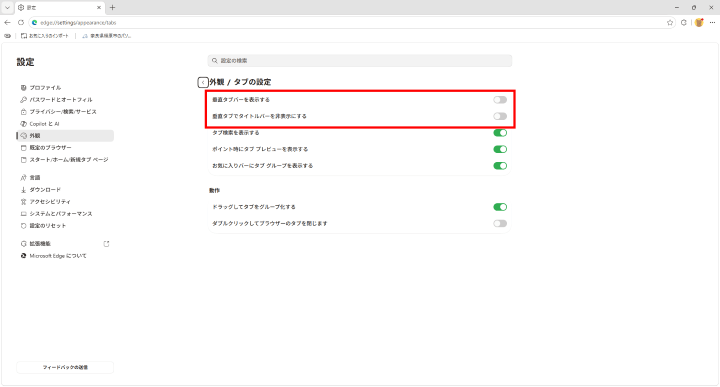This screenshot has height=387, width=720.
Task: Reload the page with refresh icon
Action: tap(21, 22)
